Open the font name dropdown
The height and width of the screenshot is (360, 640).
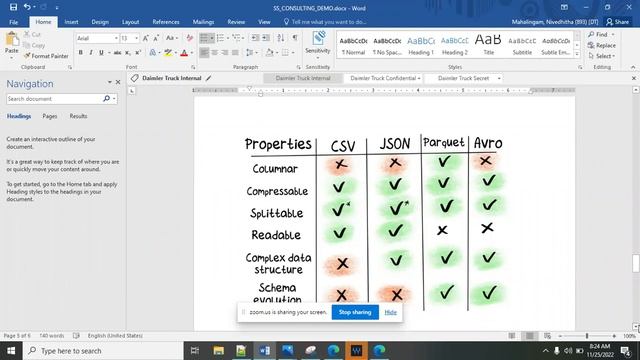click(x=116, y=38)
